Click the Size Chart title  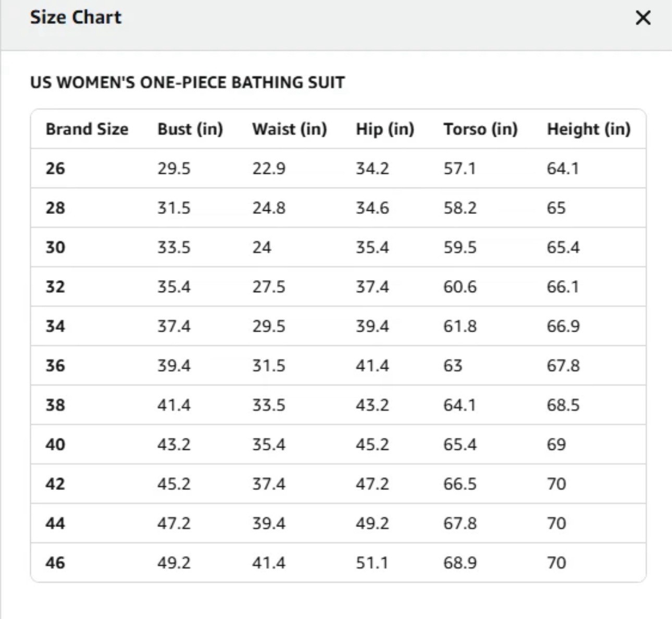[76, 17]
